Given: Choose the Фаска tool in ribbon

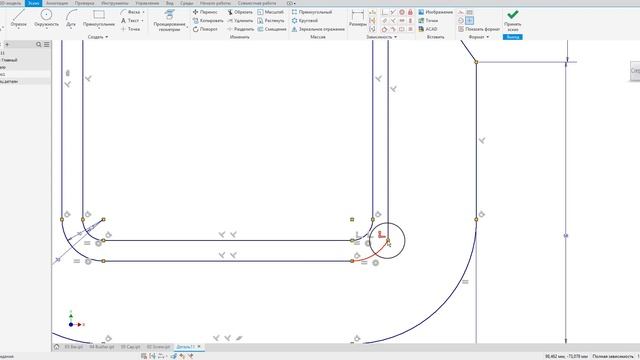Looking at the screenshot, I should click(x=131, y=12).
